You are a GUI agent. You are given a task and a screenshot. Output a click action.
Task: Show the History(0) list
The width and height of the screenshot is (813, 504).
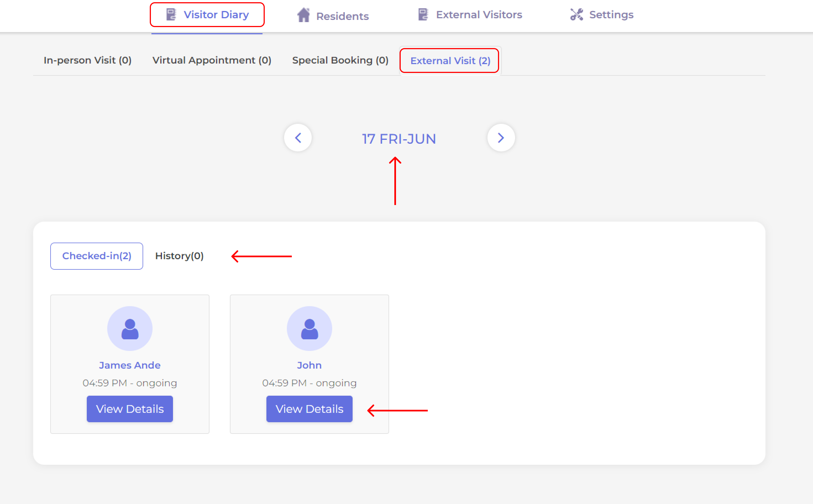[179, 256]
